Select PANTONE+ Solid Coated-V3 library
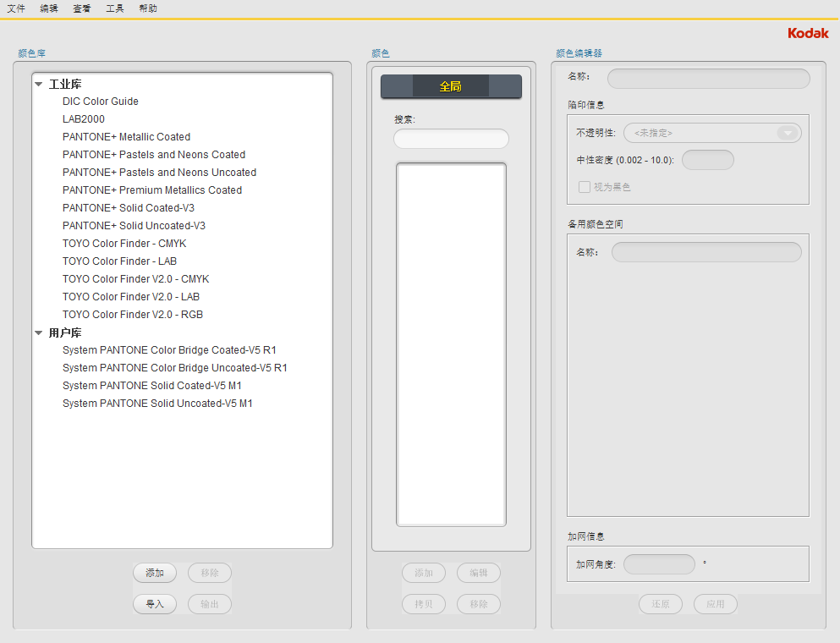 click(x=129, y=207)
